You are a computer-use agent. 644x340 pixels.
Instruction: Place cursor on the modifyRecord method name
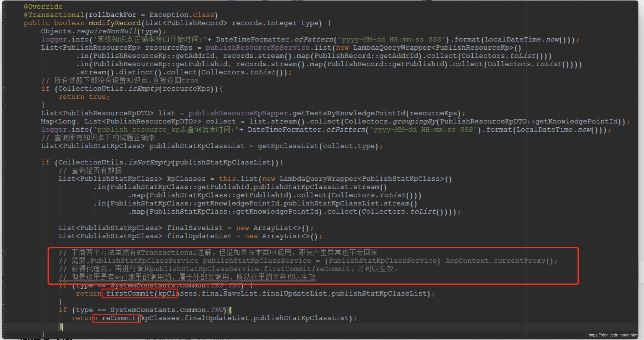point(115,23)
